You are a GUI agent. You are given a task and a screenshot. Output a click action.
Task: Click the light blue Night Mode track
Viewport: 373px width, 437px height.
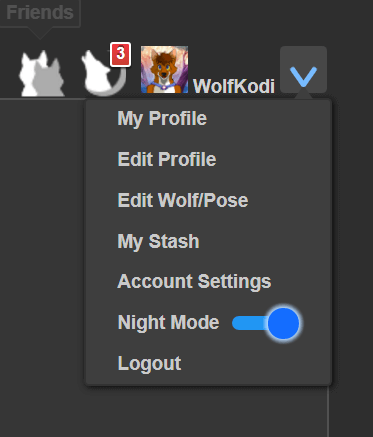point(249,323)
